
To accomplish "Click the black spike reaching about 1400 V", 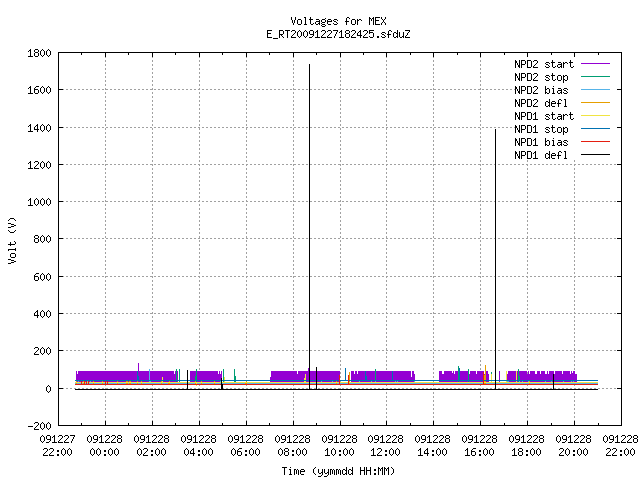I will pos(496,259).
